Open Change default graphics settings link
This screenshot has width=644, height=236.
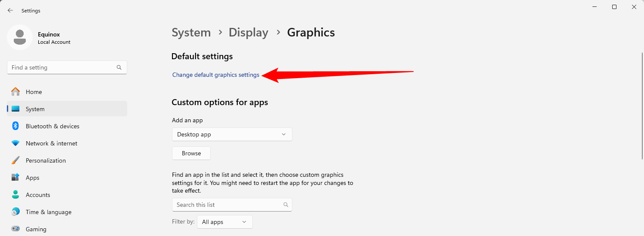(216, 75)
